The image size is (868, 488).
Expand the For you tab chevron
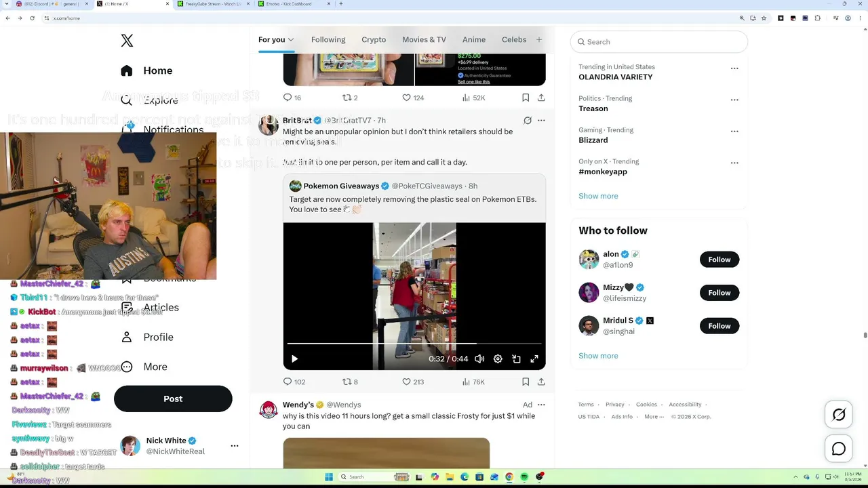click(291, 40)
